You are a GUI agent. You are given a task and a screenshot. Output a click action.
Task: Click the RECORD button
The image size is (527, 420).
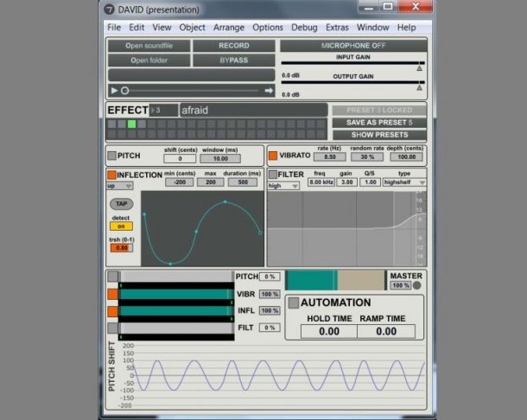pyautogui.click(x=234, y=46)
